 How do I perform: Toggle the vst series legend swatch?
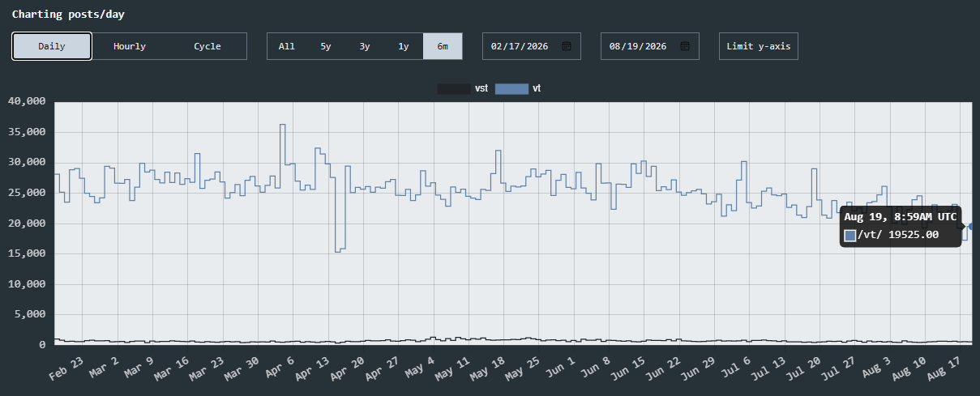pyautogui.click(x=454, y=88)
